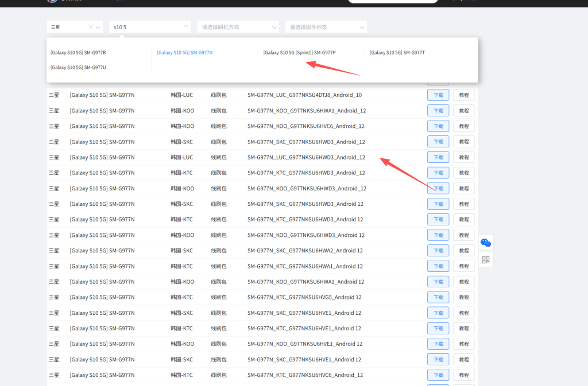Screen dimensions: 588x386
Task: Open 教程 for KOO G977NKSU6HVE1 firmware
Action: coord(464,344)
